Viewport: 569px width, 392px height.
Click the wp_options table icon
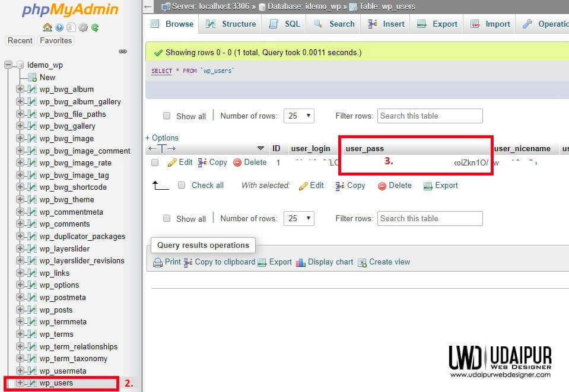32,285
